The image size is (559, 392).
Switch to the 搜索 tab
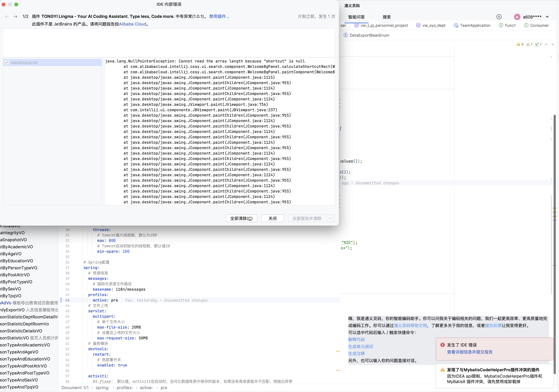387,17
